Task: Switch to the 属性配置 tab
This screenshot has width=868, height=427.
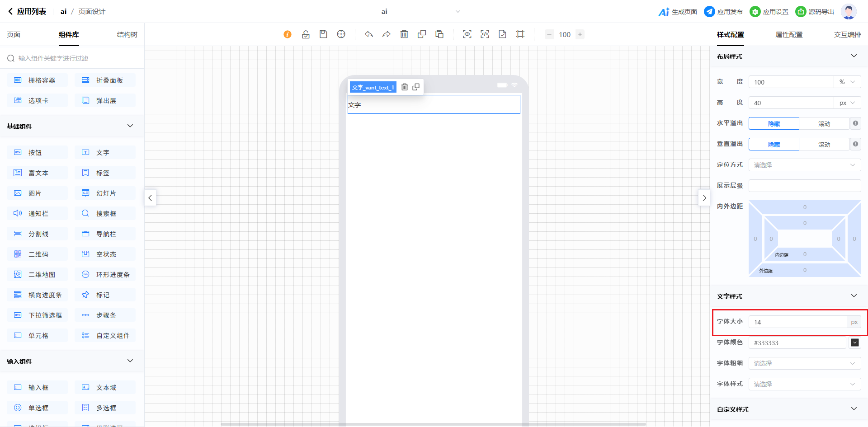Action: point(789,35)
